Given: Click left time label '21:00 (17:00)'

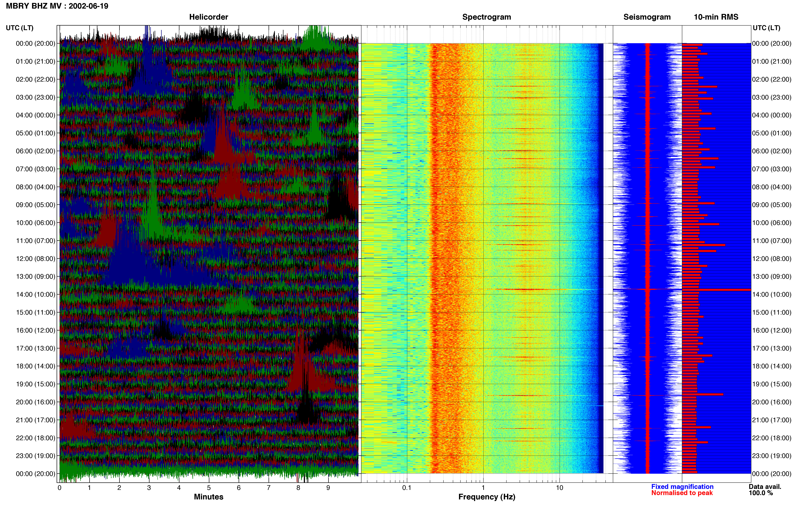Looking at the screenshot, I should click(36, 420).
